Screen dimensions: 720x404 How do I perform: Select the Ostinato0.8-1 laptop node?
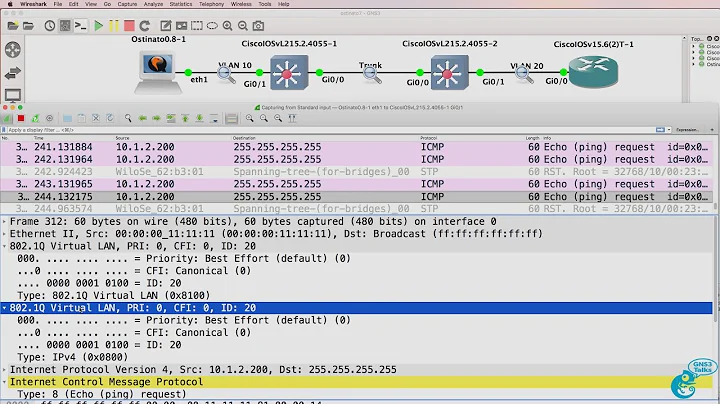[x=158, y=71]
